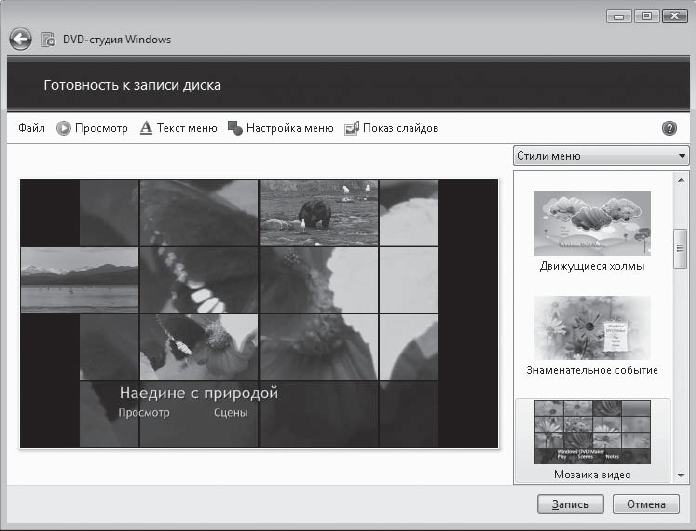696x531 pixels.
Task: Click the Отмена button
Action: [x=646, y=504]
